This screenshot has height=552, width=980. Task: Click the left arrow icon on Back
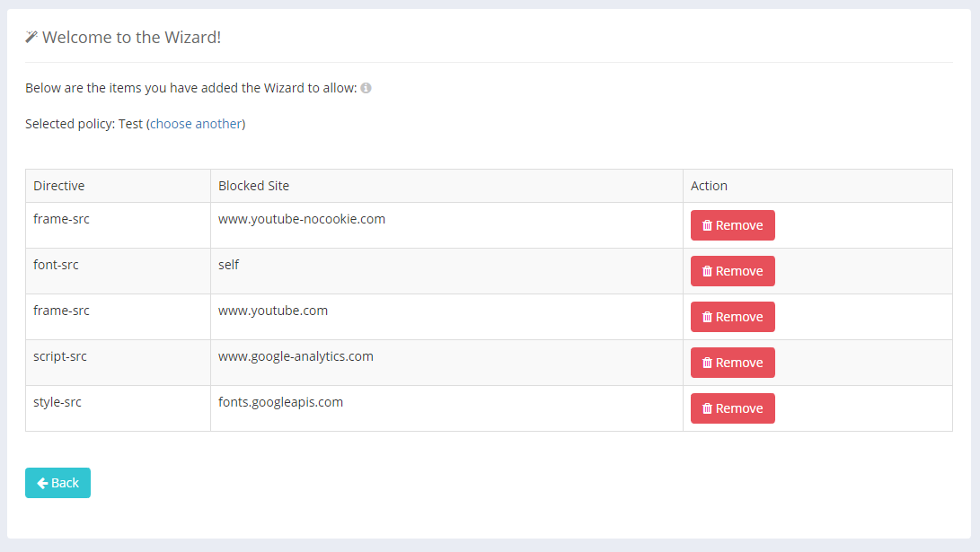pos(42,483)
